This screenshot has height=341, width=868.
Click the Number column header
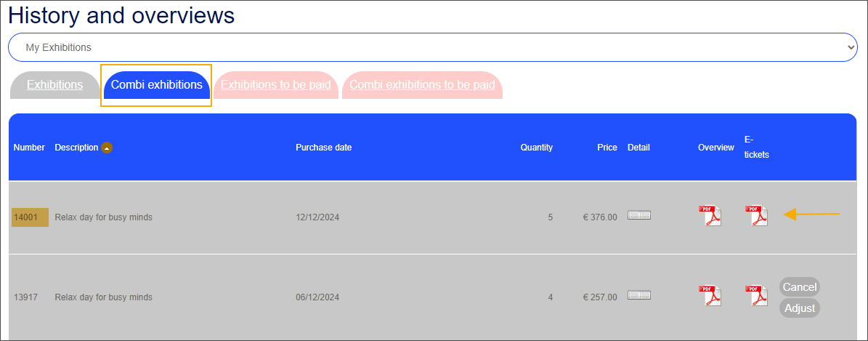[x=29, y=148]
